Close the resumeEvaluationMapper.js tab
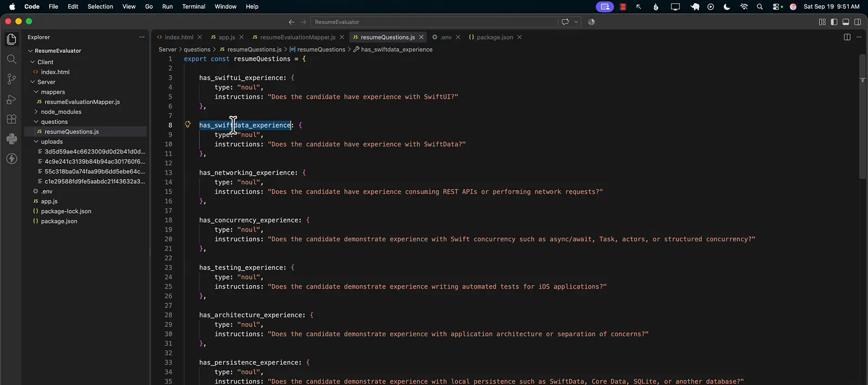The width and height of the screenshot is (868, 385). pyautogui.click(x=342, y=37)
